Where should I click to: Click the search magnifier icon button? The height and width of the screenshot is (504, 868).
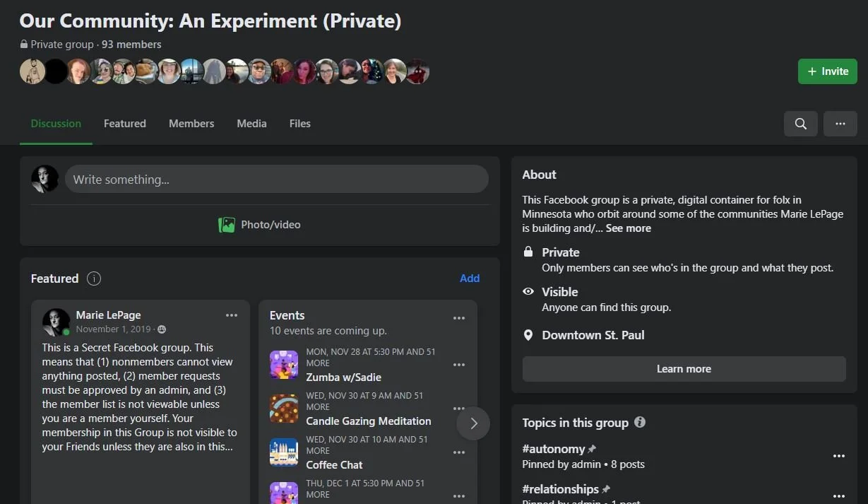(x=800, y=124)
